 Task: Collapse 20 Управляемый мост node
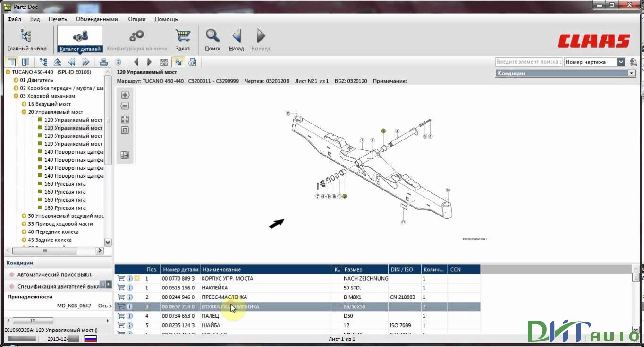pos(24,112)
